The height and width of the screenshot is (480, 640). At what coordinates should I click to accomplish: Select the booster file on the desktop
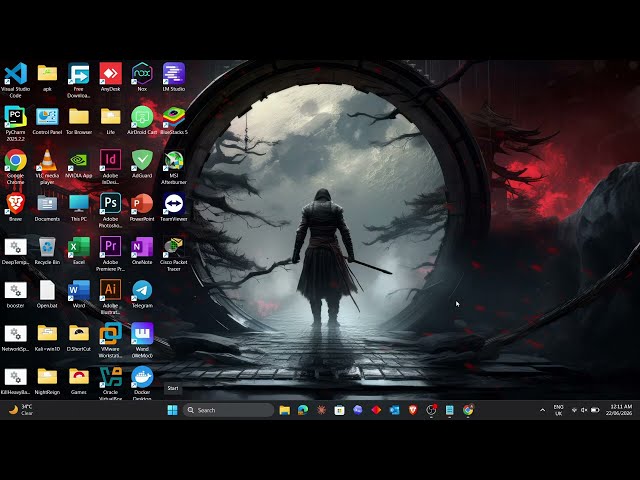point(16,293)
